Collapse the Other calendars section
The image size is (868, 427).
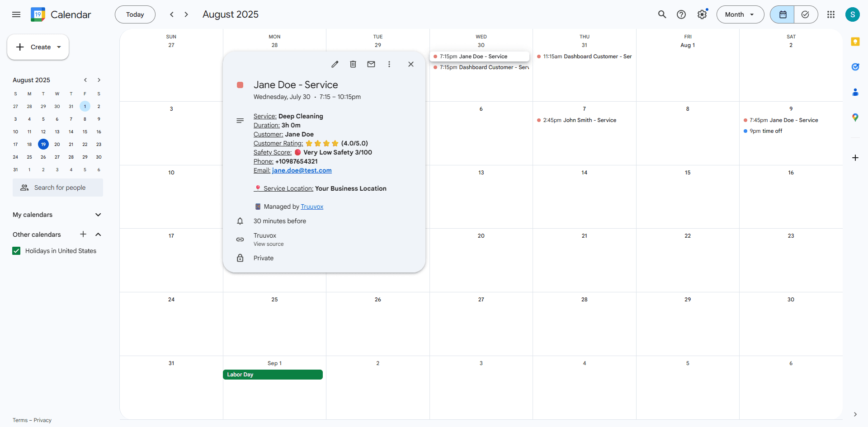[98, 235]
